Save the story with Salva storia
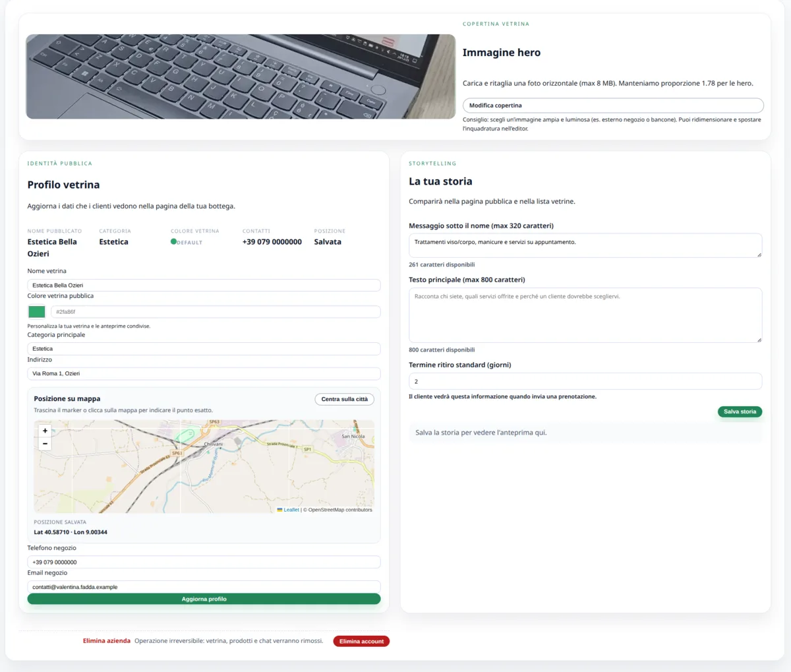 point(740,412)
